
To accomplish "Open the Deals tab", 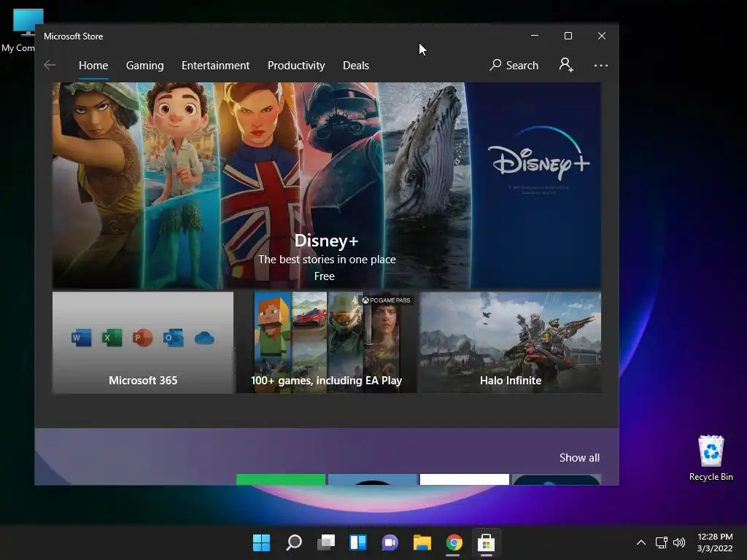I will click(356, 65).
